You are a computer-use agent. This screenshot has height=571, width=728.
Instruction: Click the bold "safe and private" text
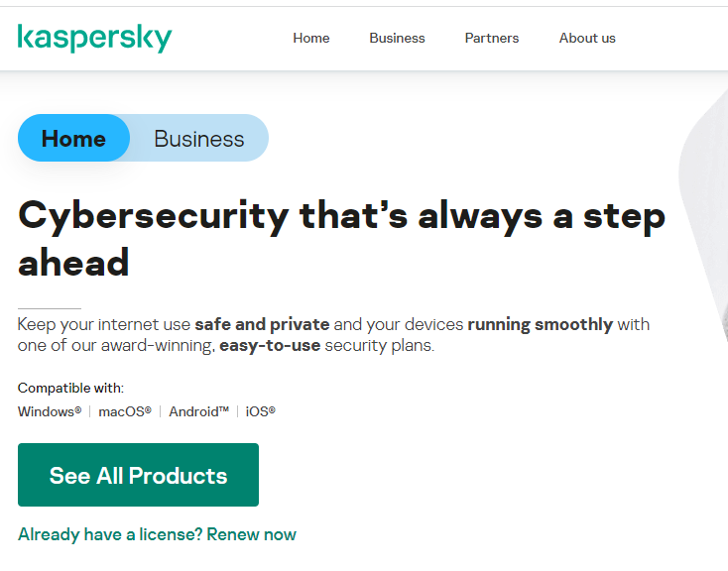(262, 324)
